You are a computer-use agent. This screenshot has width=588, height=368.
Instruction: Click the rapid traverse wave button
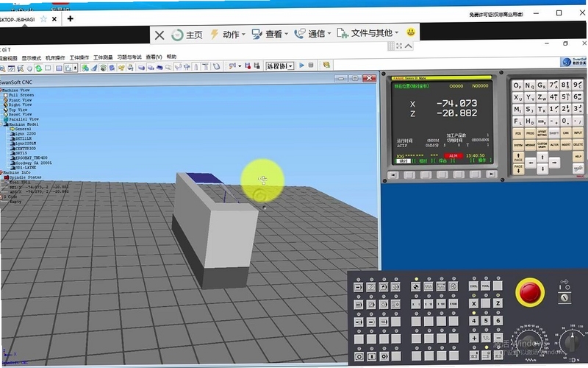tap(486, 338)
